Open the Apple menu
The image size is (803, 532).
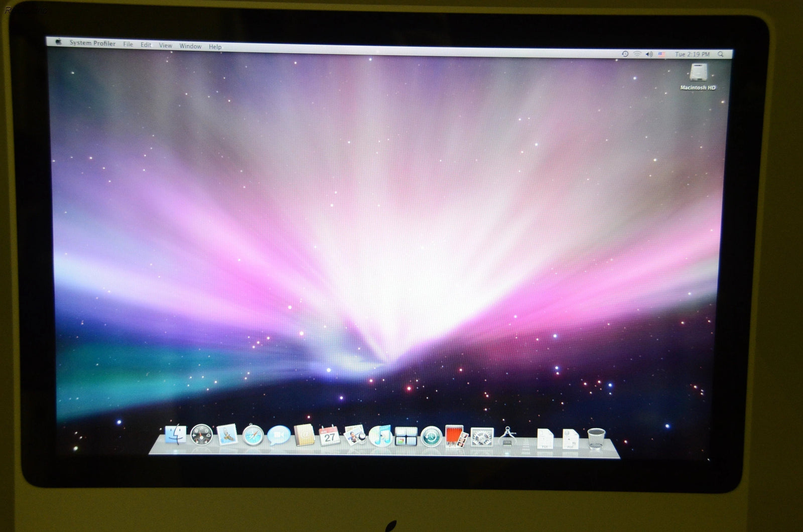coord(59,42)
